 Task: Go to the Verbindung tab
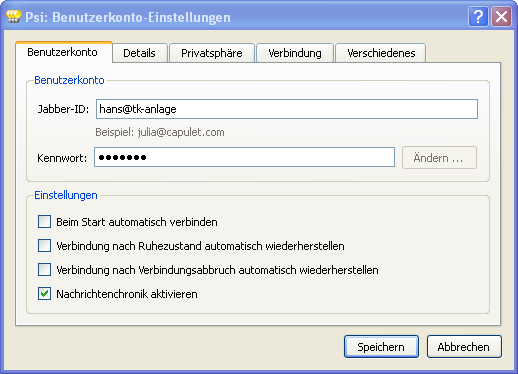click(x=295, y=53)
